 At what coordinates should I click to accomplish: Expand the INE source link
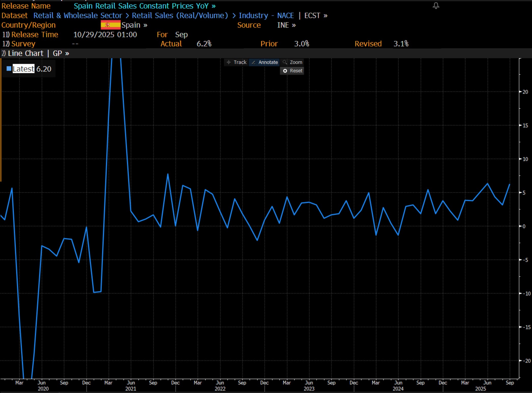(x=286, y=25)
